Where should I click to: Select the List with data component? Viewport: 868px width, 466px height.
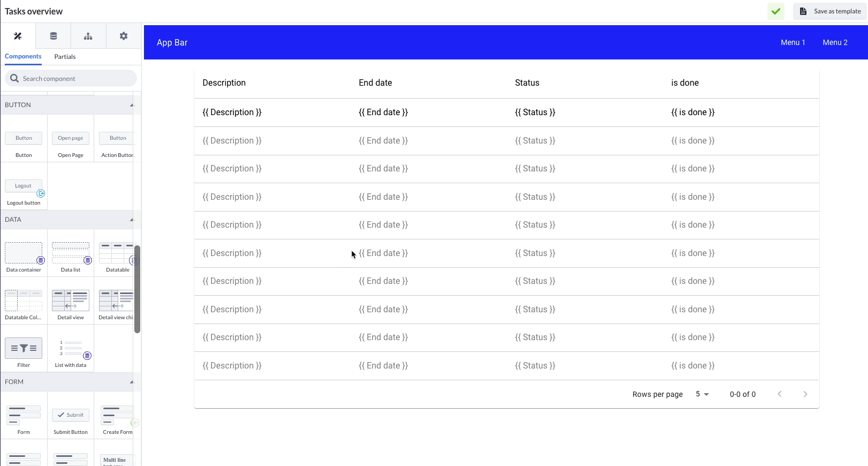[x=71, y=349]
